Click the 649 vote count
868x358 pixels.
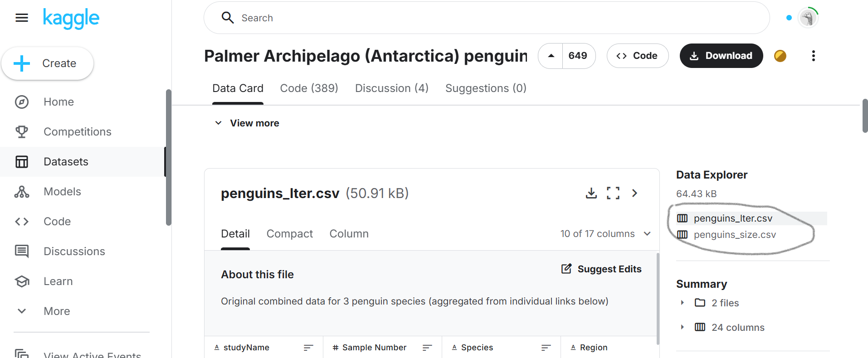click(578, 56)
